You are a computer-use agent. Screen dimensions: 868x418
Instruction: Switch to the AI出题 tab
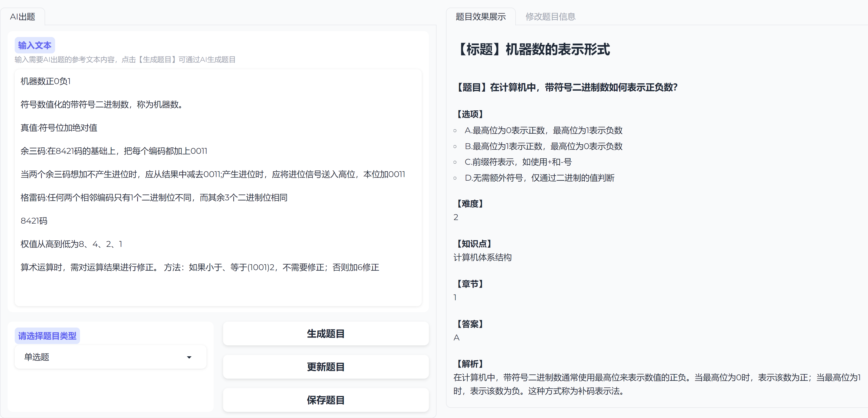(x=23, y=17)
